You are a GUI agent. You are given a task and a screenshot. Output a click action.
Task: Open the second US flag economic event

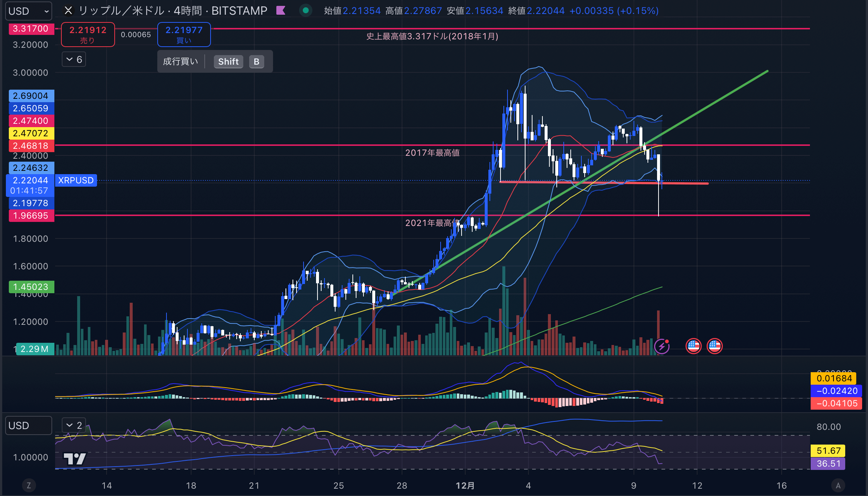coord(714,346)
